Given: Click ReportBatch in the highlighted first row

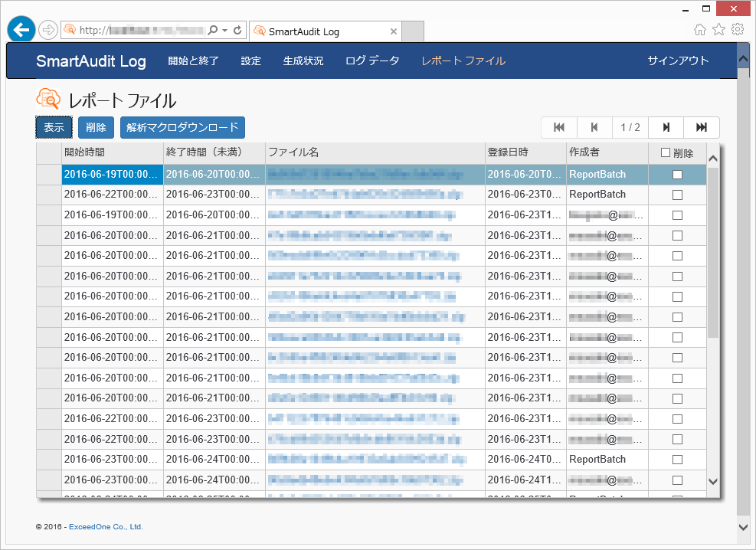Looking at the screenshot, I should [x=597, y=175].
